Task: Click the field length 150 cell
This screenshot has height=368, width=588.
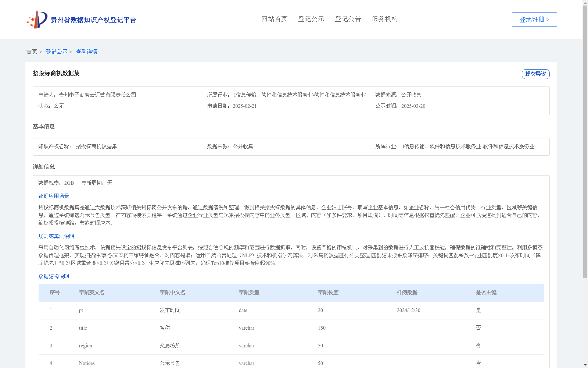Action: [x=322, y=328]
